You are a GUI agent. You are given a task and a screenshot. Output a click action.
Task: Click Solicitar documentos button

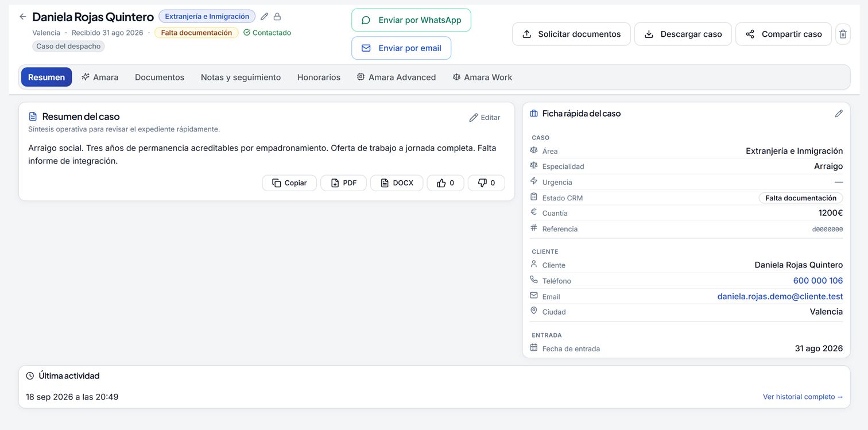click(x=571, y=34)
